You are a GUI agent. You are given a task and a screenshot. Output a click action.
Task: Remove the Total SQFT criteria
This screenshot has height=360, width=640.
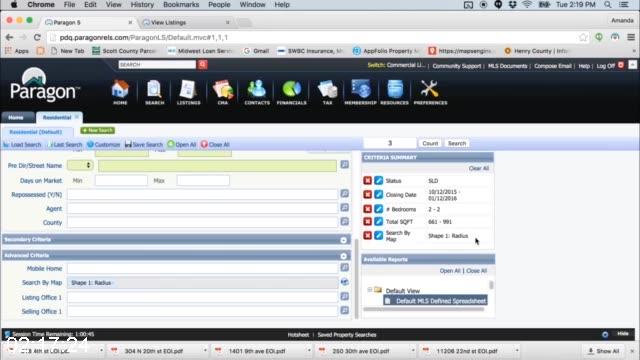[x=367, y=222]
